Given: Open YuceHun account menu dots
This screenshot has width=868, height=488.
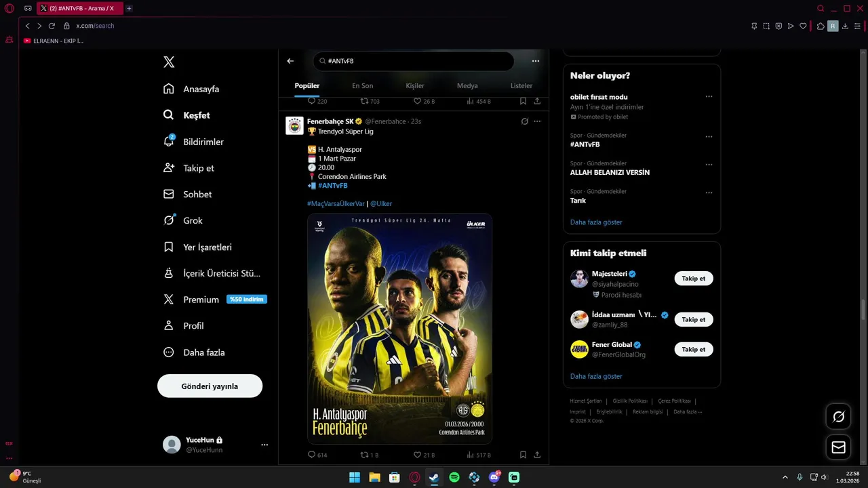Looking at the screenshot, I should coord(264,445).
